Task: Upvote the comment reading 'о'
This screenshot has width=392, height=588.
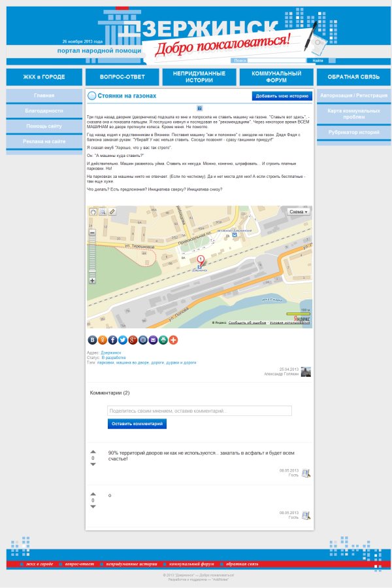Action: click(x=93, y=494)
